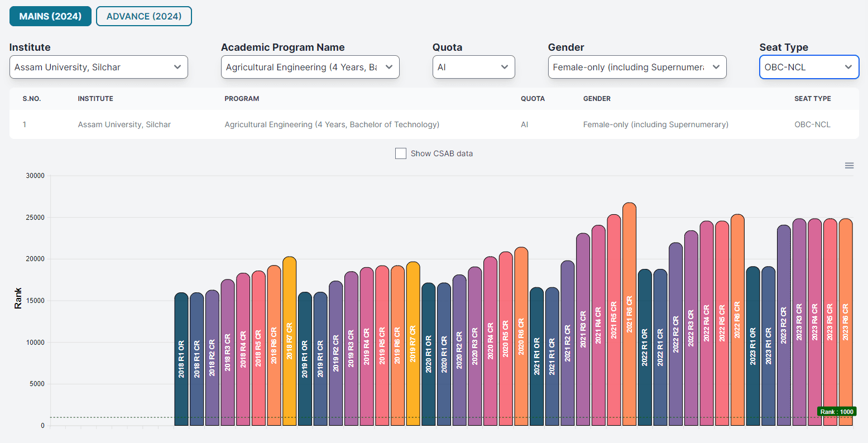The image size is (868, 443).
Task: Switch to the MAINS (2024) tab
Action: tap(50, 16)
